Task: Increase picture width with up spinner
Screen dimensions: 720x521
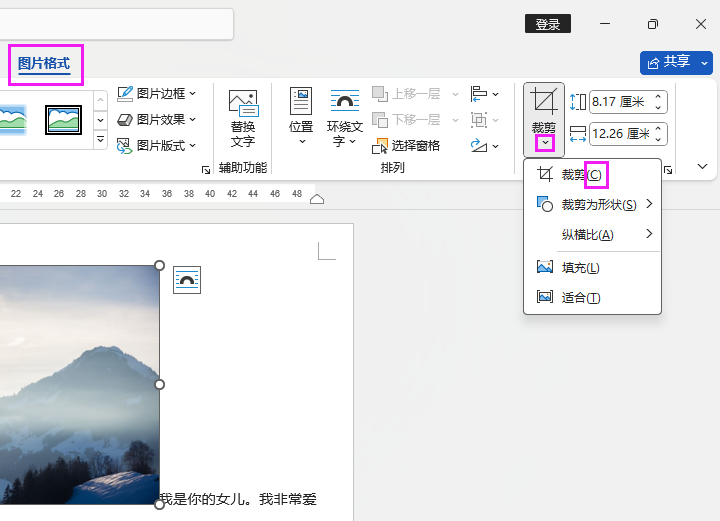Action: 658,129
